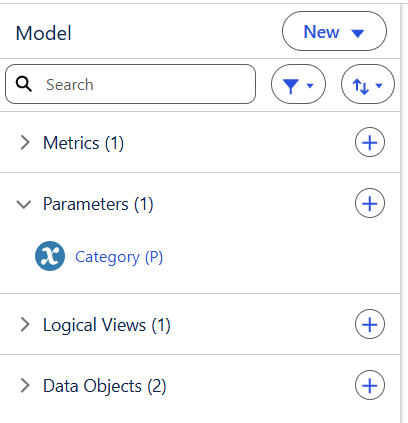This screenshot has height=423, width=408.
Task: Open the filter funnel dropdown
Action: (298, 84)
